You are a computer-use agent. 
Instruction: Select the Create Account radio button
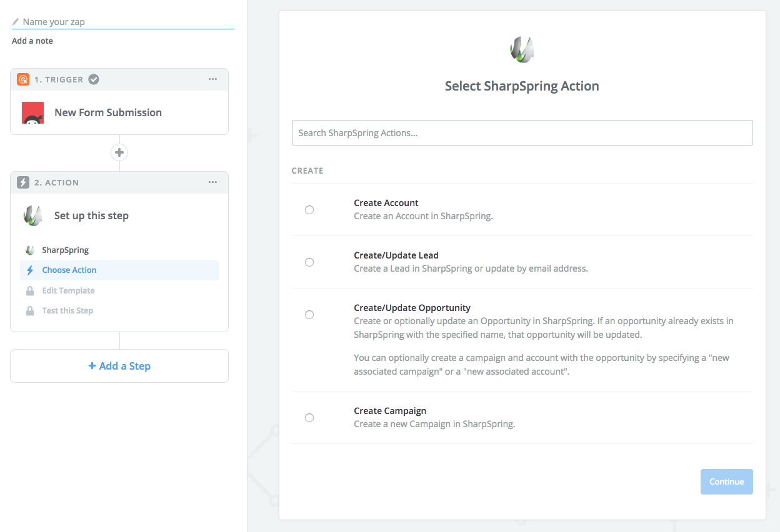pyautogui.click(x=309, y=210)
